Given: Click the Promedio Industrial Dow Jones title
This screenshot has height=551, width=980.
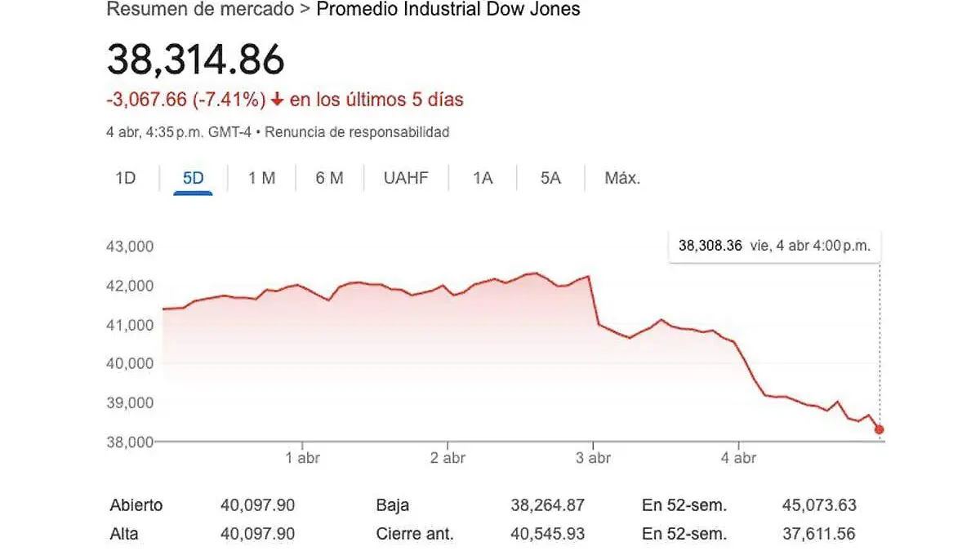Looking at the screenshot, I should [448, 9].
